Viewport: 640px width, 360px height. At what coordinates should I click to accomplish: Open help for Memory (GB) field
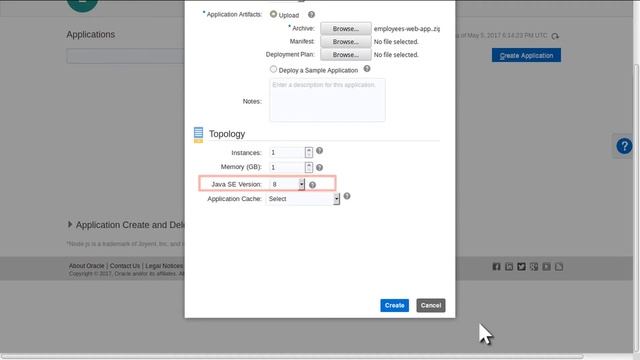pos(320,167)
